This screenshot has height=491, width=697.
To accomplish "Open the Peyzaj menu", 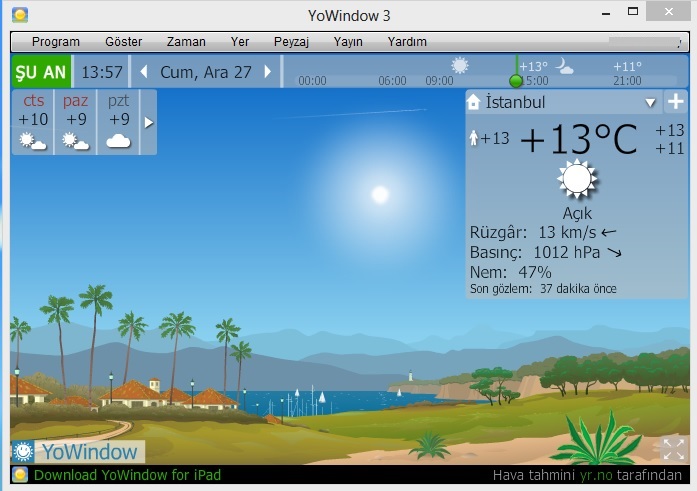I will [x=292, y=42].
